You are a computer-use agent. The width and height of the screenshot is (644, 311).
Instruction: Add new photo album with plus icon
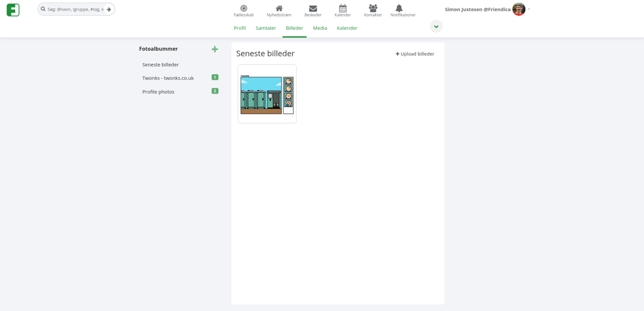tap(215, 49)
